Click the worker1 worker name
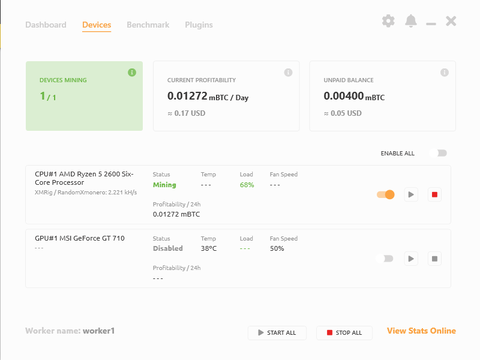The height and width of the screenshot is (360, 480). coord(99,331)
